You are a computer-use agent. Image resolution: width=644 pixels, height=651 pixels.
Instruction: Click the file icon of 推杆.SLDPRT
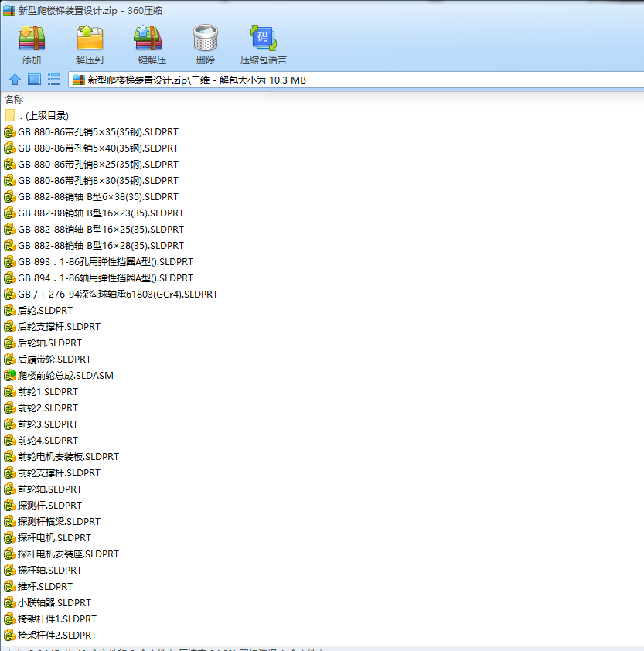pos(9,587)
